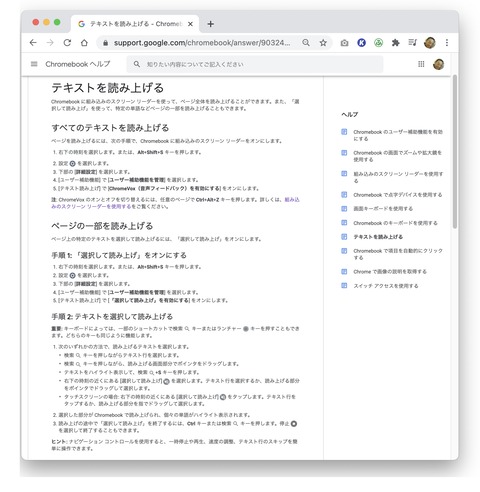Bookmark this page with the star icon
This screenshot has height=492, width=480.
point(323,43)
